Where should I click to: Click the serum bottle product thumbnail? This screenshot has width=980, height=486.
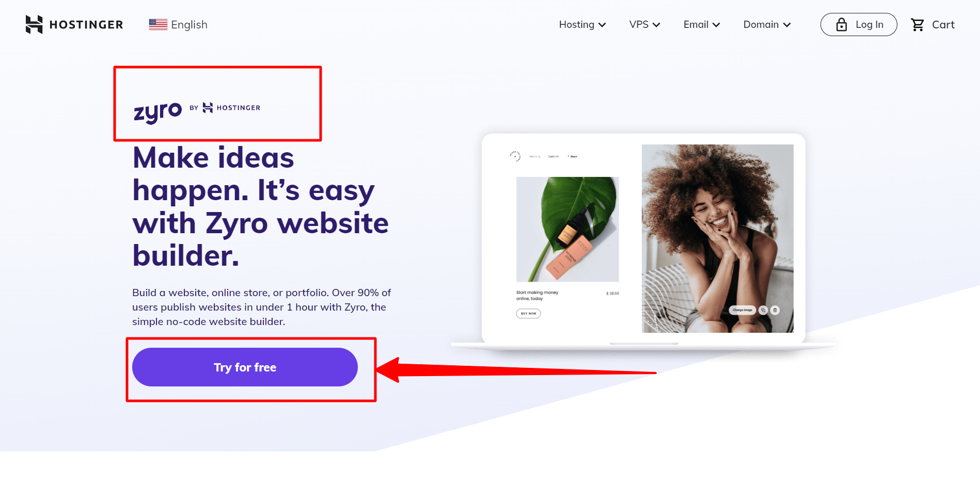(x=567, y=229)
